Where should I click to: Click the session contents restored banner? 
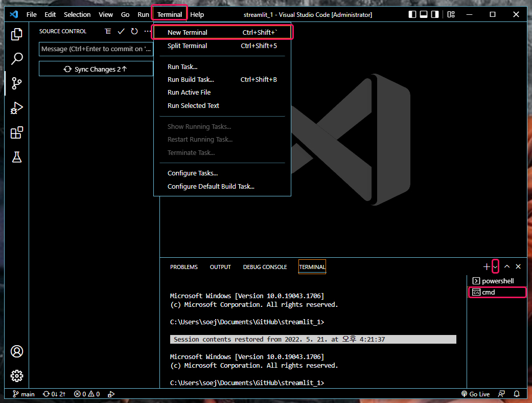click(x=313, y=339)
